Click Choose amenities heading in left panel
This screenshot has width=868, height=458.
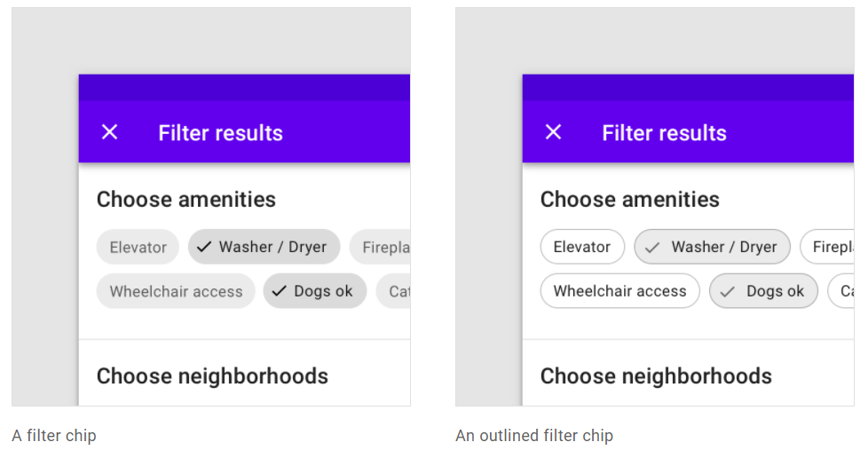186,200
